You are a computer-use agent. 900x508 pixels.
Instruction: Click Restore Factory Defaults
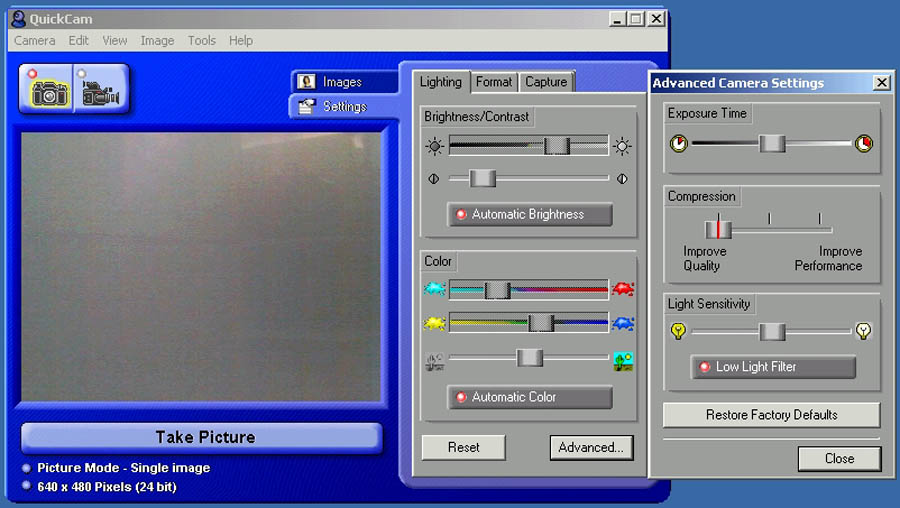pos(771,415)
